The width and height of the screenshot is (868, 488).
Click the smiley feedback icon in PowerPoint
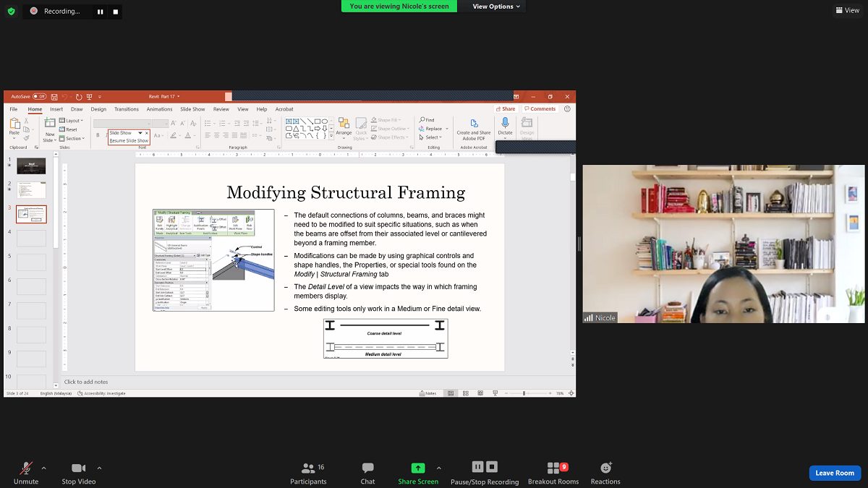567,109
